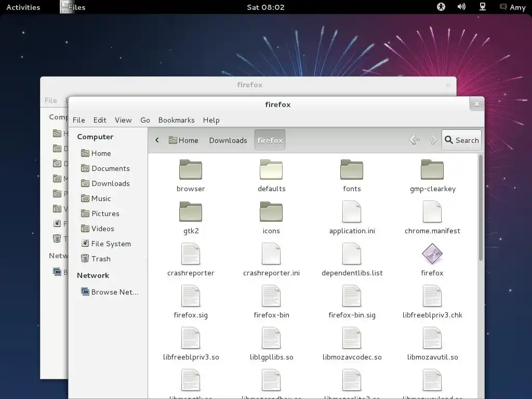Select the crashreporter.ini file icon
The width and height of the screenshot is (532, 399).
271,254
